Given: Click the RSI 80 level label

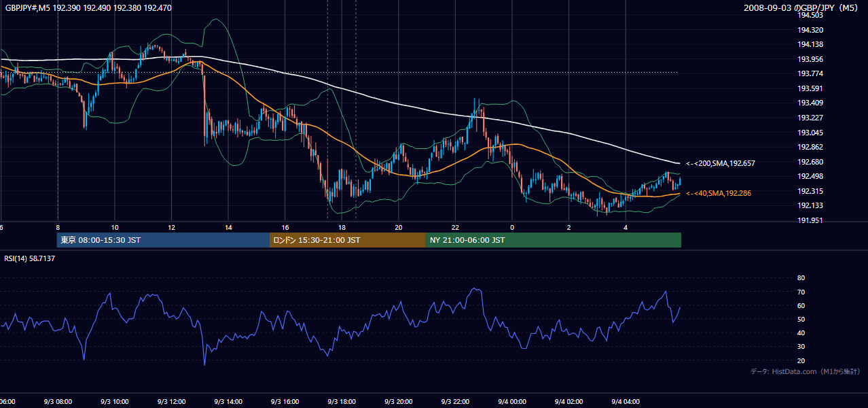Looking at the screenshot, I should click(x=801, y=278).
